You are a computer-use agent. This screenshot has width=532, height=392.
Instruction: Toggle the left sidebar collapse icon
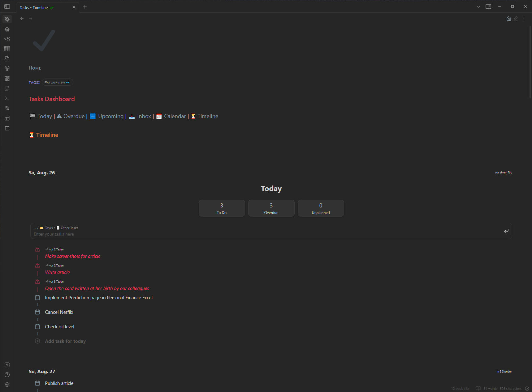tap(7, 6)
